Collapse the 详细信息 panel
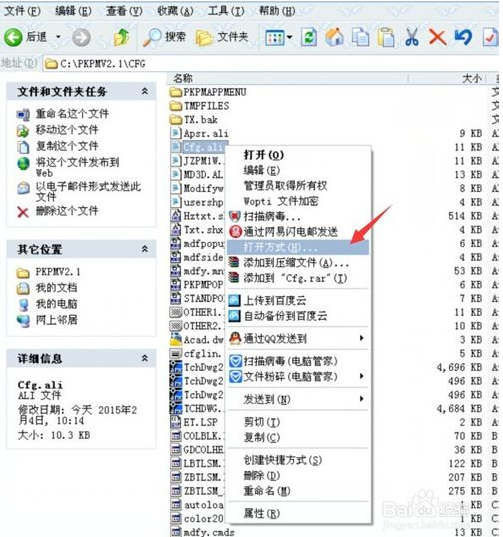This screenshot has width=503, height=537. click(x=145, y=358)
